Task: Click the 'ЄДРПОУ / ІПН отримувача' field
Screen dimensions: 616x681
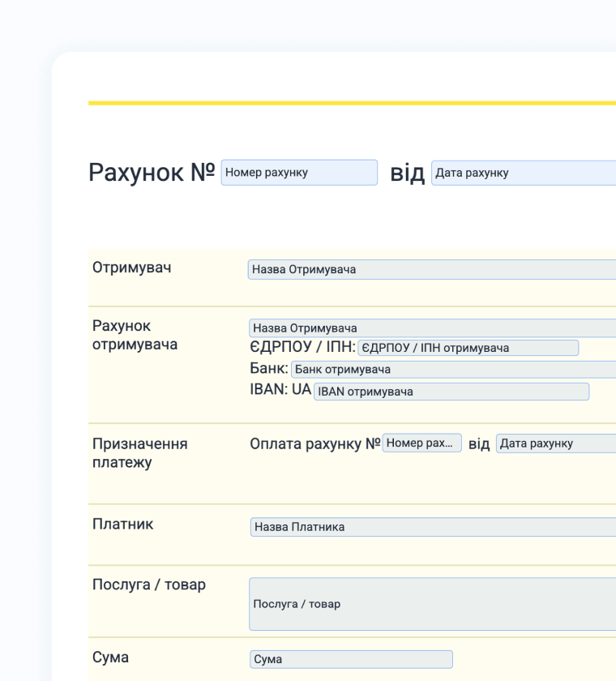Action: tap(468, 348)
